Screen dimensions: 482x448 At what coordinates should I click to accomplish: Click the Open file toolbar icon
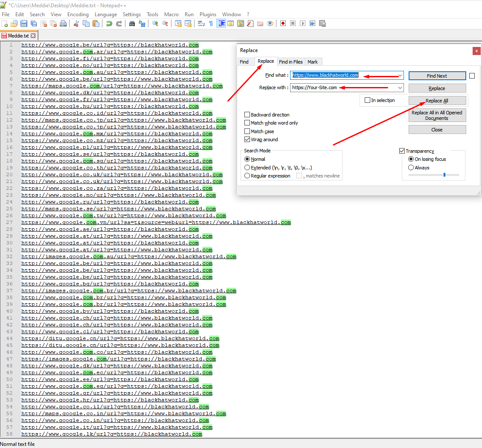14,23
